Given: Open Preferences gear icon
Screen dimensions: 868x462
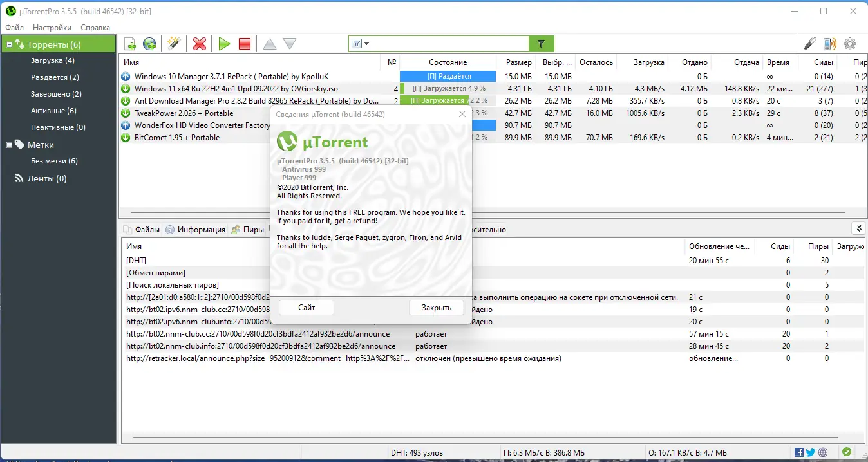Looking at the screenshot, I should 850,44.
